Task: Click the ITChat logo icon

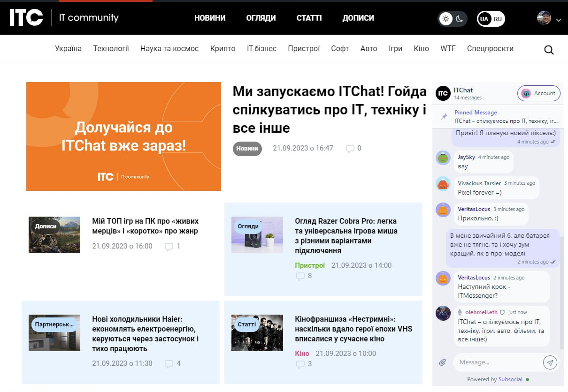Action: [x=443, y=93]
